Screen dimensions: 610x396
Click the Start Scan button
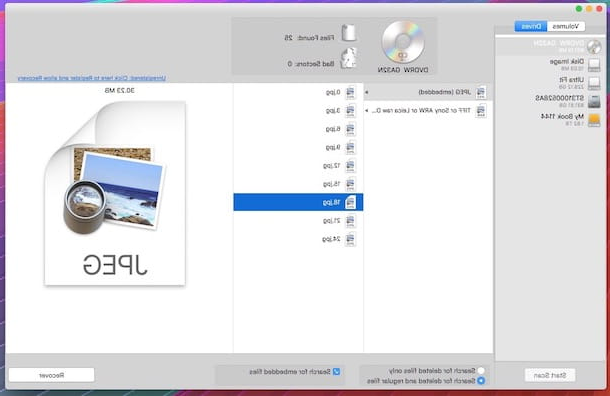pos(550,375)
